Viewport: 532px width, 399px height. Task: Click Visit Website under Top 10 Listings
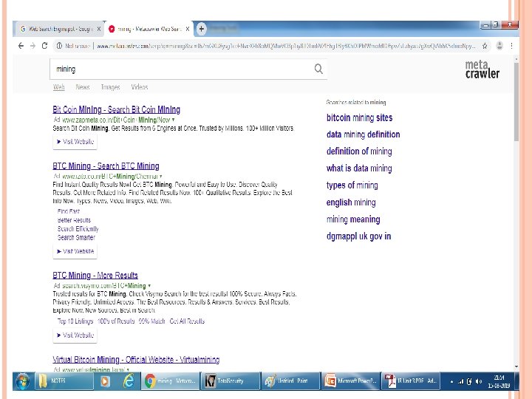pyautogui.click(x=75, y=335)
